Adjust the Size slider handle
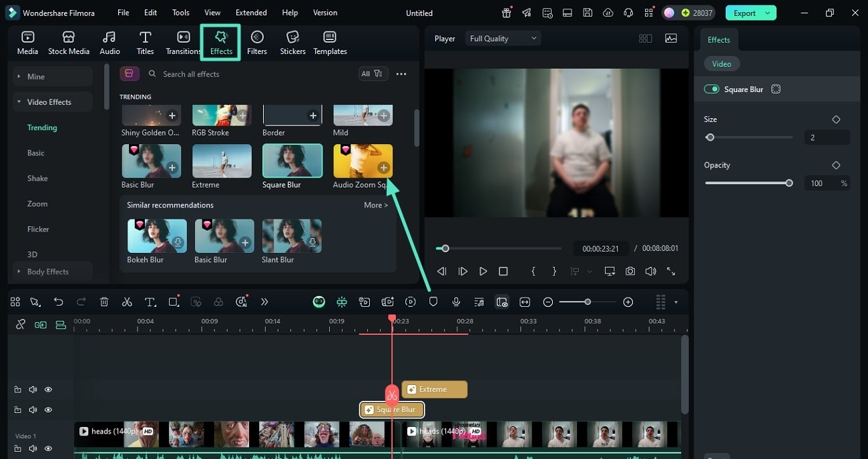This screenshot has width=868, height=459. (710, 137)
